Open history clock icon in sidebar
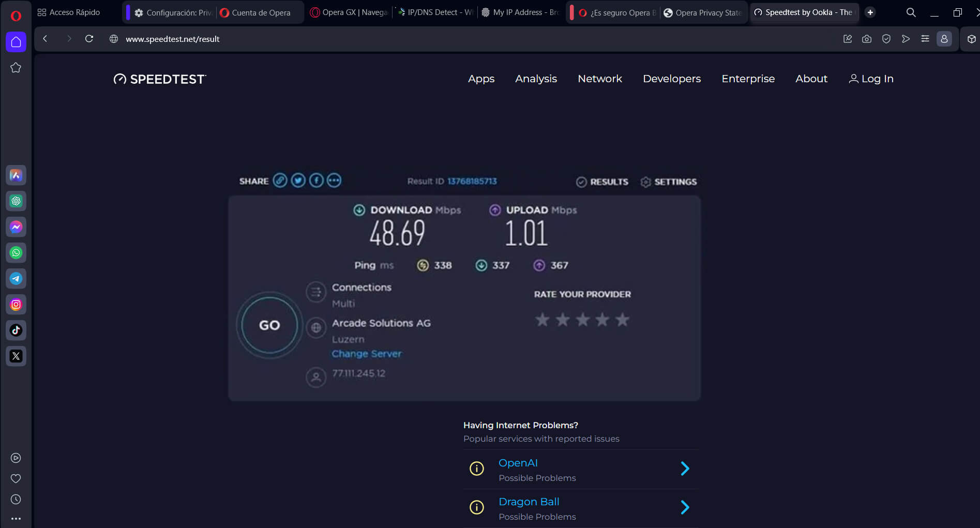The width and height of the screenshot is (980, 528). [x=16, y=500]
